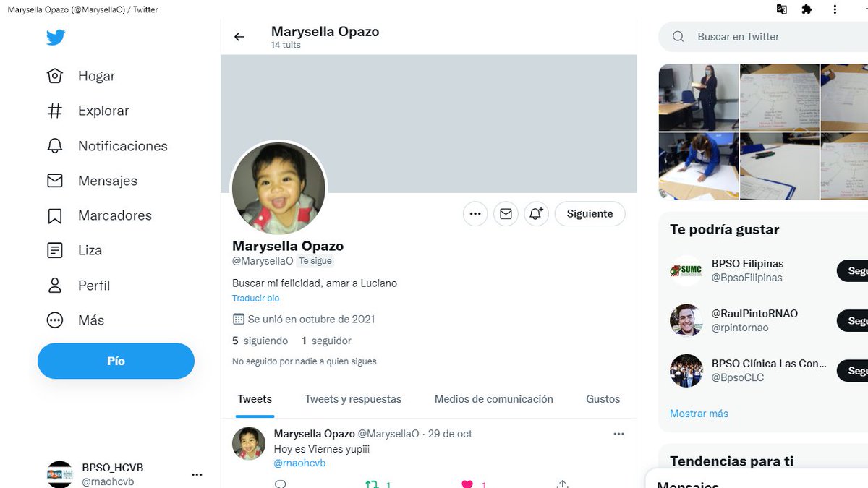The height and width of the screenshot is (488, 868).
Task: Turn on notifications with bell-plus icon
Action: pos(536,214)
